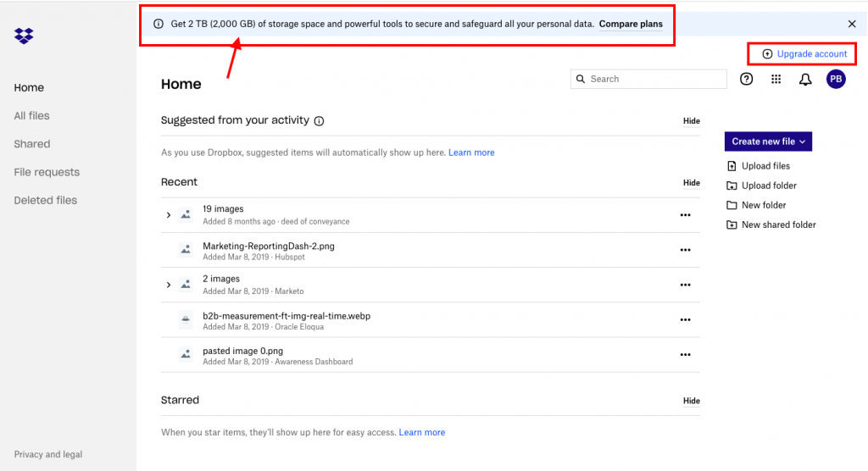Open Privacy and legal link

[x=48, y=454]
